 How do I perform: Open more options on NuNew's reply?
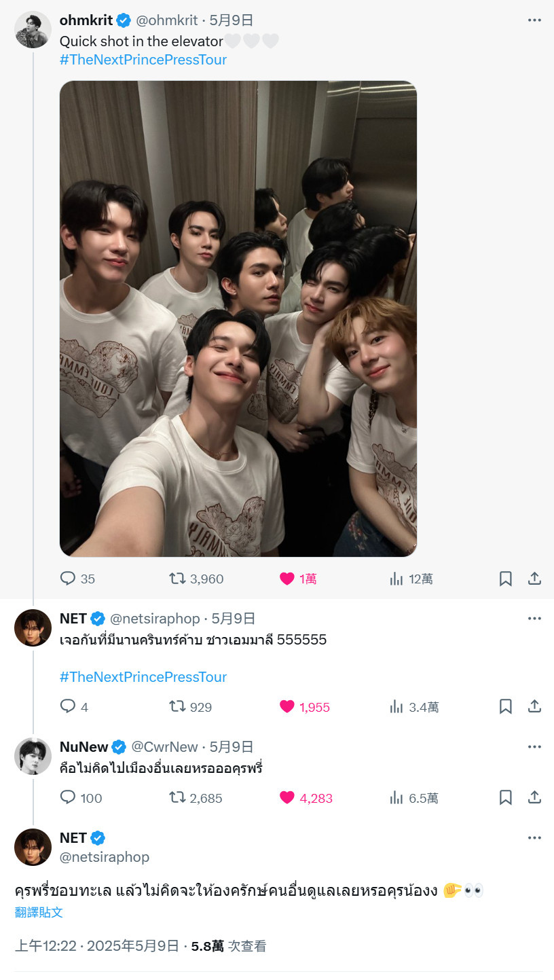point(534,747)
